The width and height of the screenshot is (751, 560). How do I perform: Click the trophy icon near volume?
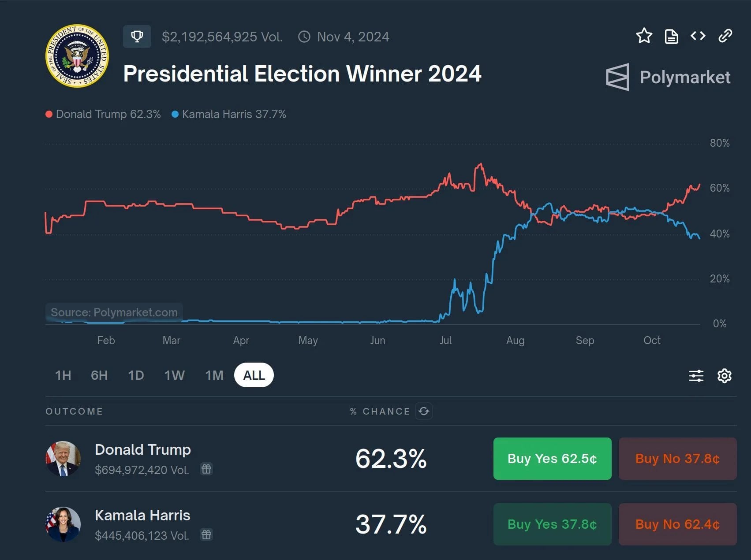(x=137, y=36)
